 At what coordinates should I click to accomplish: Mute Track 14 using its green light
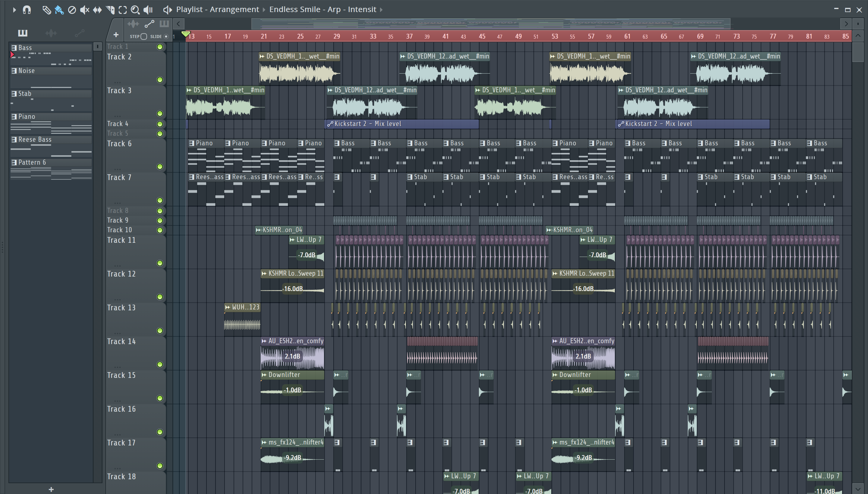pos(160,364)
